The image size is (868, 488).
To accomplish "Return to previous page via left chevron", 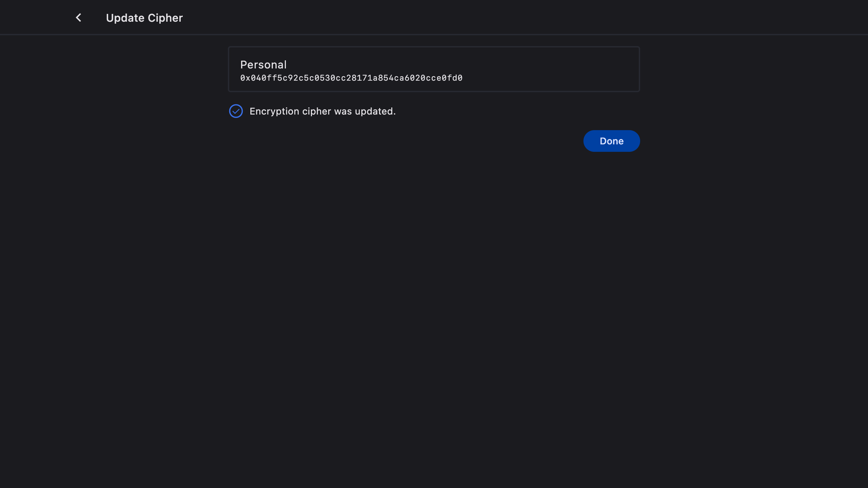I will pos(78,18).
